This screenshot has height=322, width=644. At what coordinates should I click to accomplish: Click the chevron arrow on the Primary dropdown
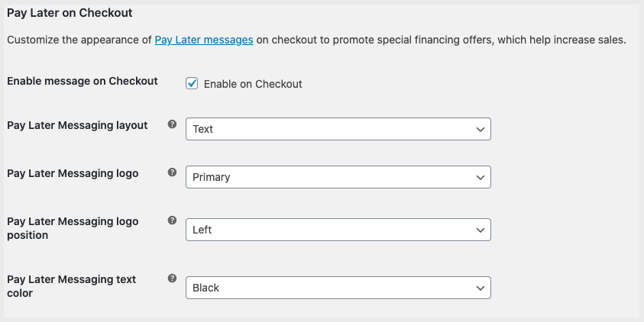[481, 177]
